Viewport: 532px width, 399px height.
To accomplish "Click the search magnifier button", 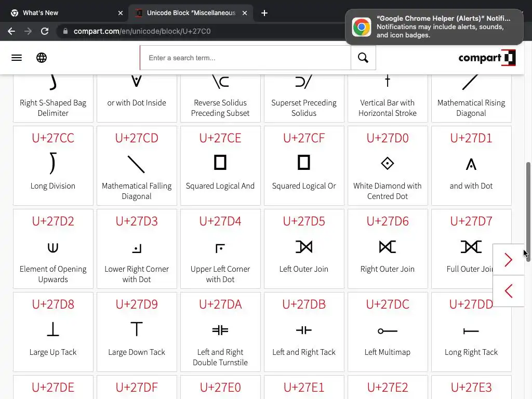I will click(363, 58).
